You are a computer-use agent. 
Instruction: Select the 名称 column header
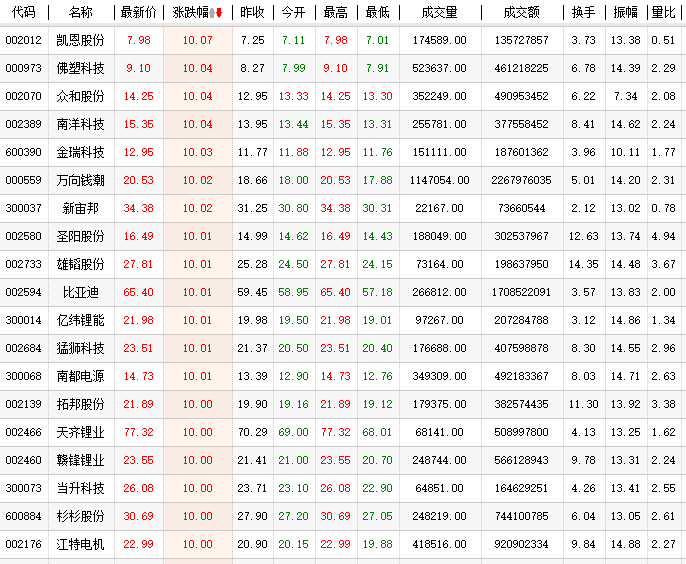click(81, 13)
